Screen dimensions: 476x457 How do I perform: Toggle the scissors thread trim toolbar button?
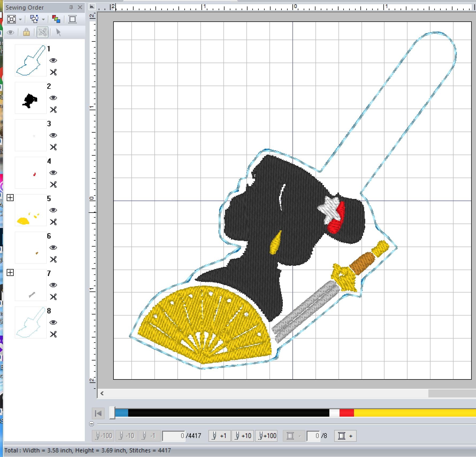[43, 33]
